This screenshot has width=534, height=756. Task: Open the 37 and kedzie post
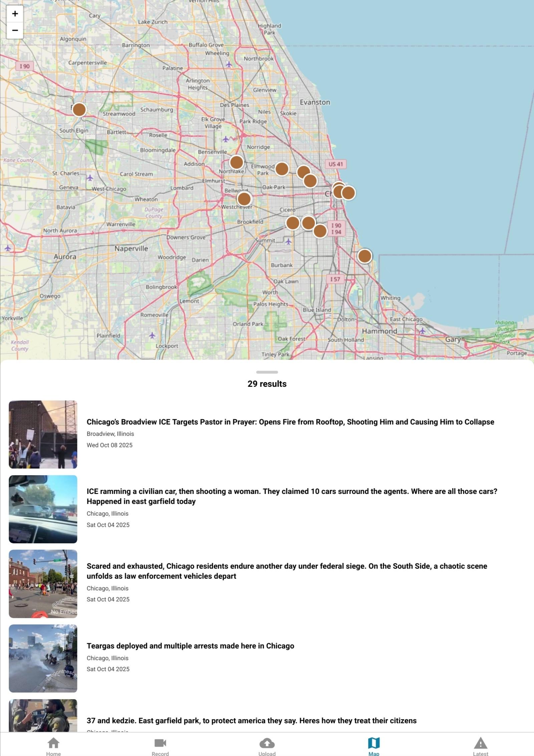click(x=251, y=721)
